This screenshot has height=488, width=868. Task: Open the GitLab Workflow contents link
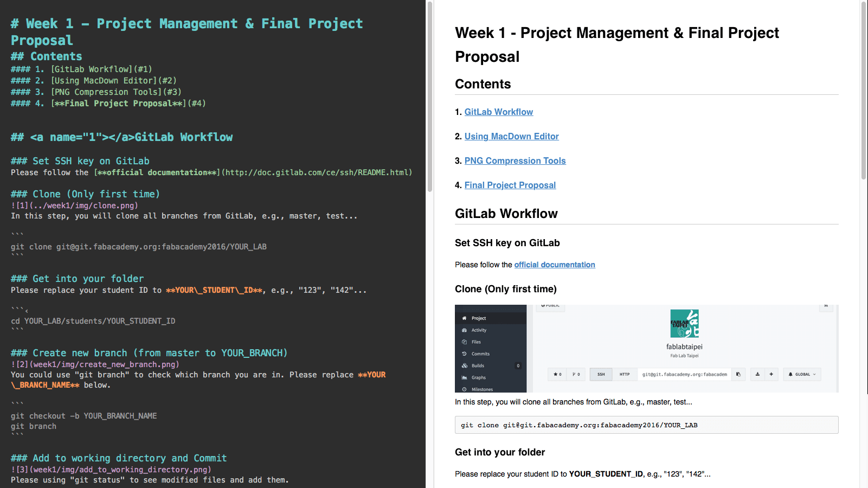click(x=498, y=112)
